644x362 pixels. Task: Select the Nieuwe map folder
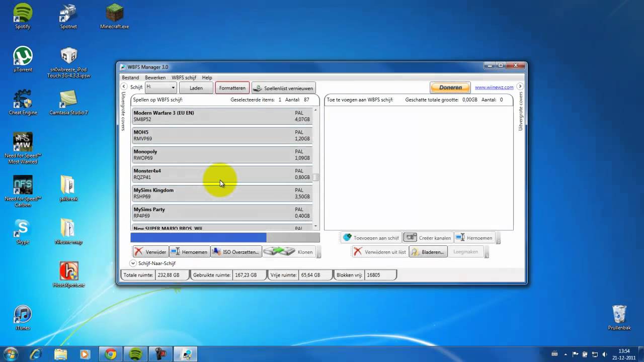[68, 232]
